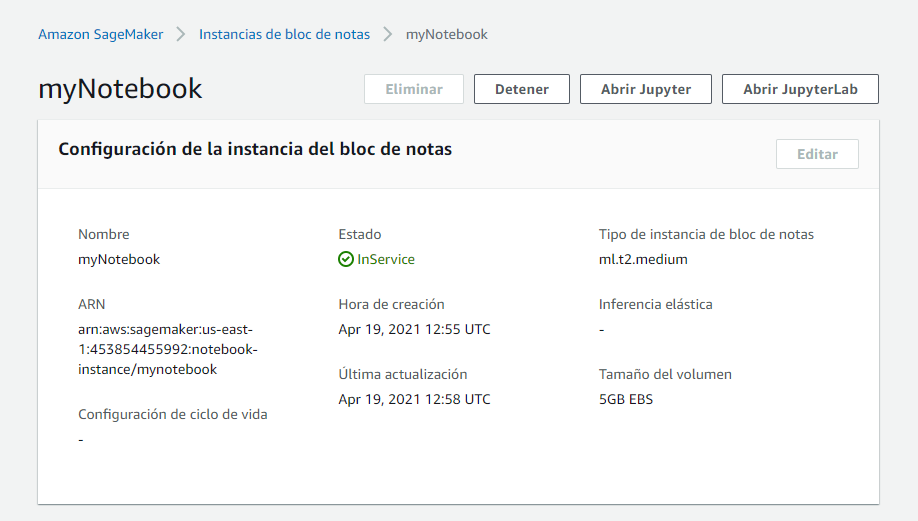Go to Instancias de bloc de notas breadcrumb
Image resolution: width=918 pixels, height=521 pixels.
pos(285,35)
